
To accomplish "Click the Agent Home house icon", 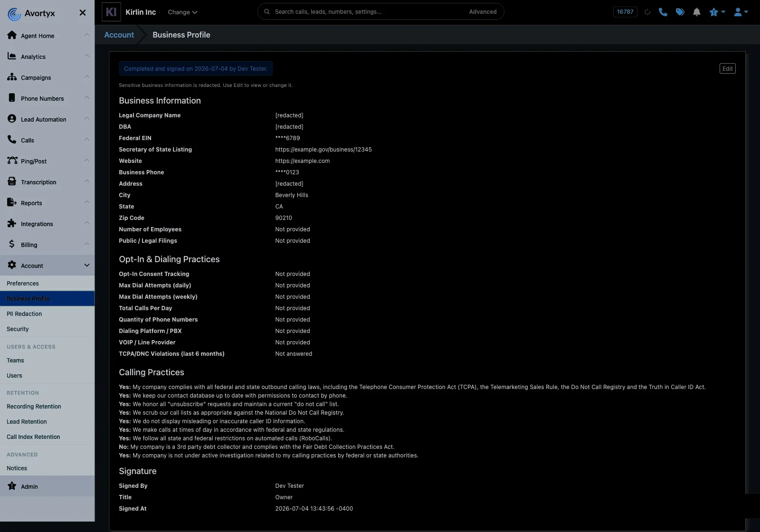I will (12, 35).
